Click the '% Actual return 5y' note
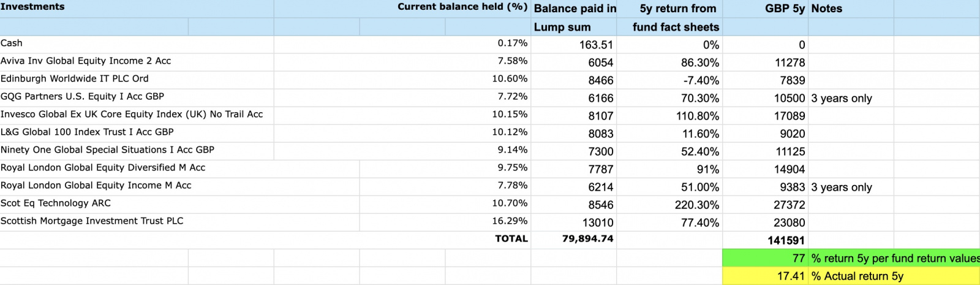 [x=858, y=276]
